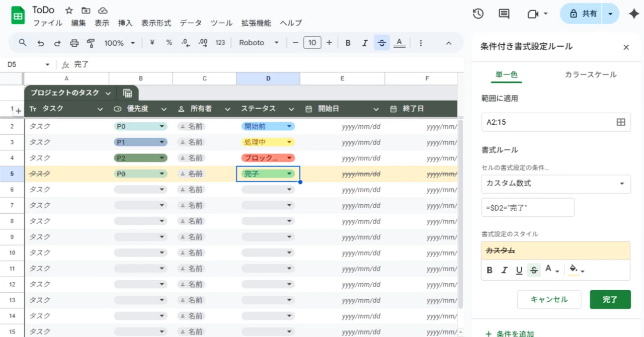Switch to the カラースケール tab
This screenshot has height=337, width=644.
pyautogui.click(x=591, y=74)
